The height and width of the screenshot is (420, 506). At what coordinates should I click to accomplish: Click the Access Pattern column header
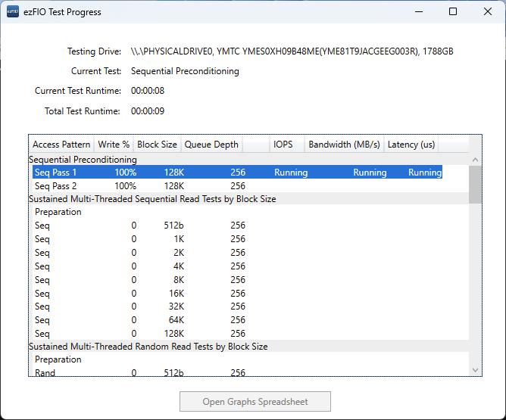61,145
